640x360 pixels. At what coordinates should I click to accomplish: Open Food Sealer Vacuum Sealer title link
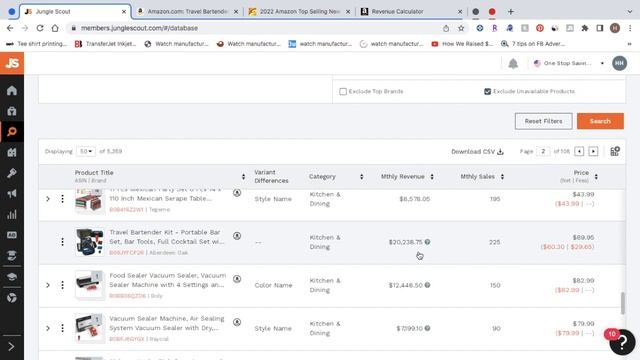point(167,280)
